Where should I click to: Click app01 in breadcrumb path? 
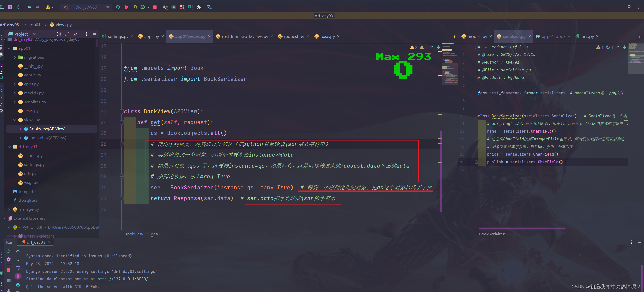(34, 25)
